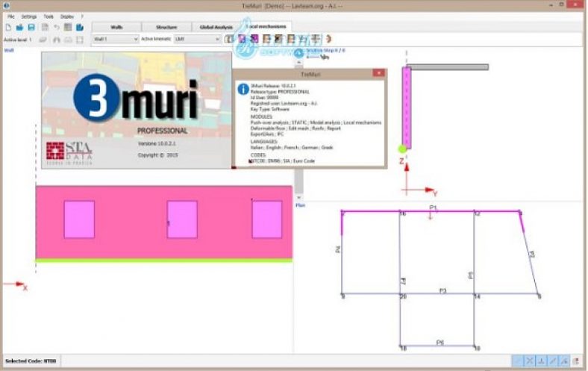Screen dimensions: 588x371
Task: Select the right window opening in wall elevation
Action: [x=267, y=219]
